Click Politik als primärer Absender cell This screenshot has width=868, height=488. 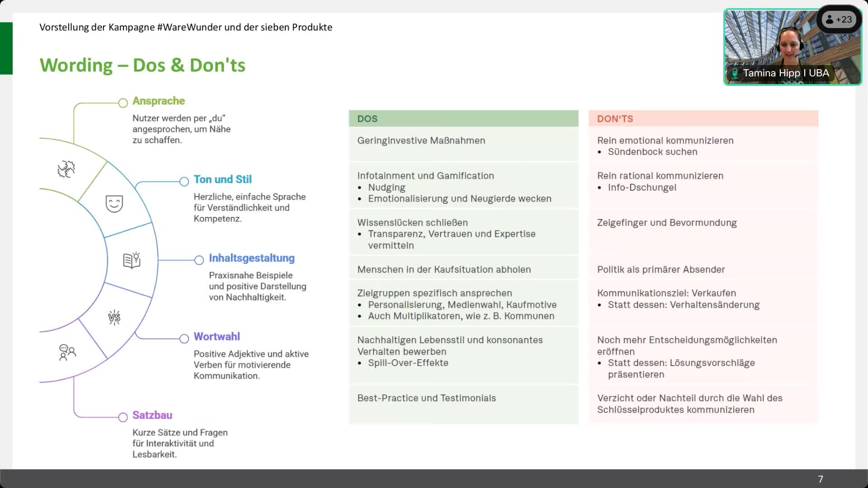click(660, 270)
